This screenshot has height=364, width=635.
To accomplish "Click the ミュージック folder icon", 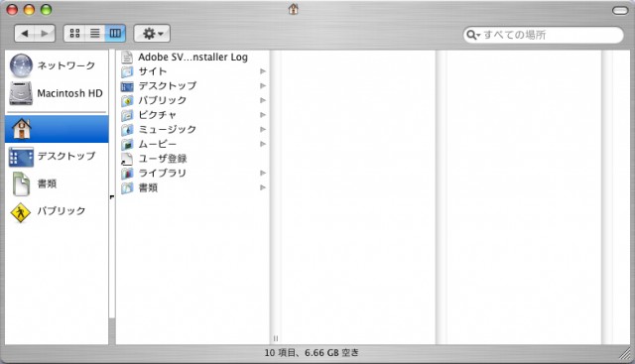I will pyautogui.click(x=127, y=130).
